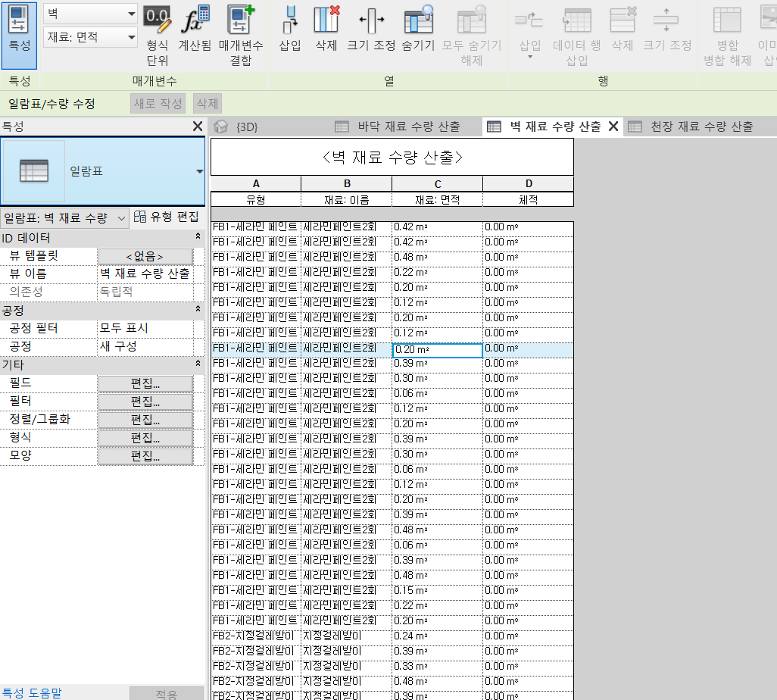Open the 일람표: 벽 재료 수량 instance dropdown
The image size is (777, 700).
click(65, 218)
